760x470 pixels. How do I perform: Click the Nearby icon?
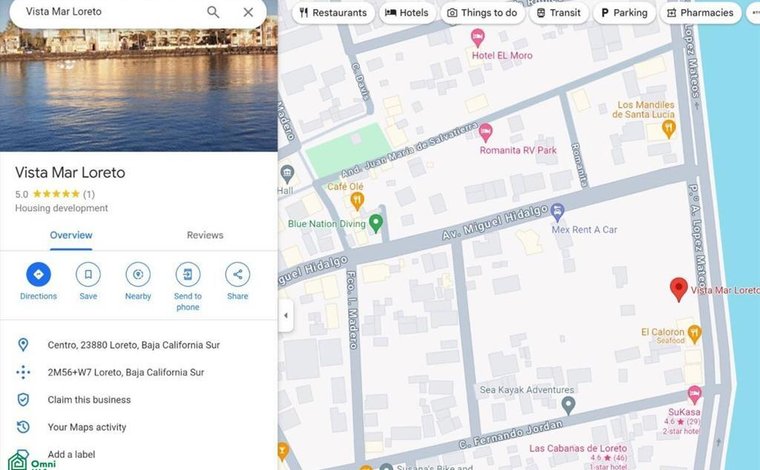[138, 275]
